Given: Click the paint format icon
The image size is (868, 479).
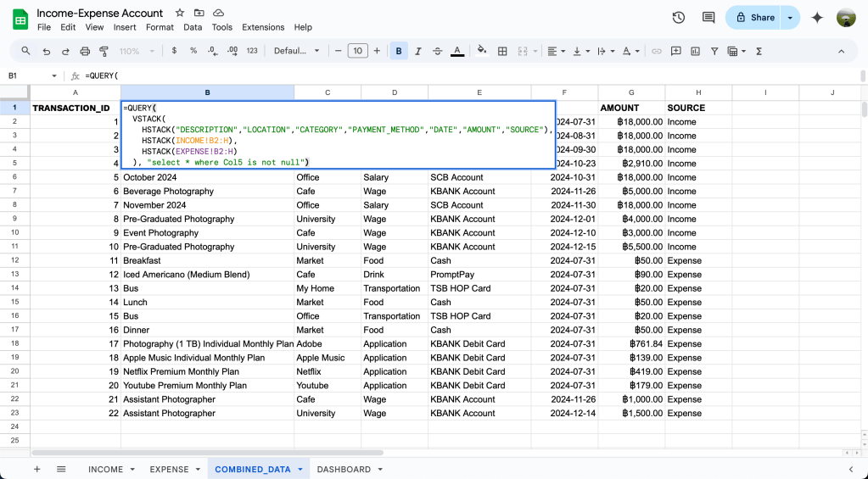Looking at the screenshot, I should (104, 51).
